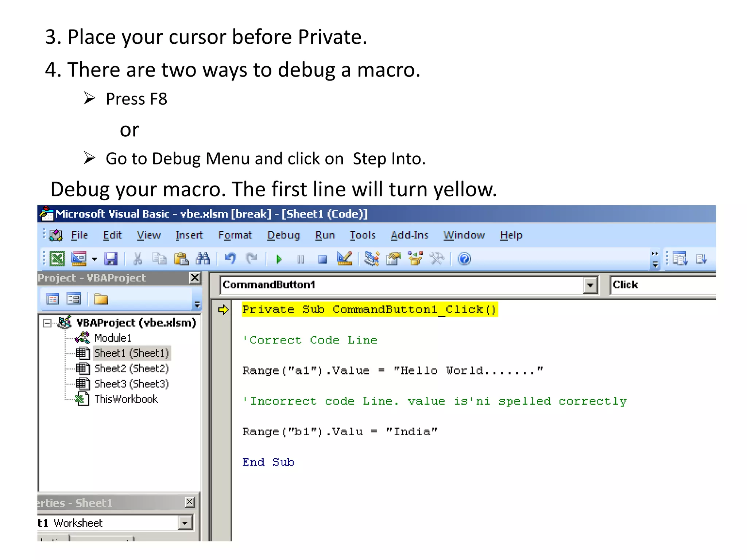Open the Project Explorer toolbar icon
This screenshot has height=560, width=747.
pyautogui.click(x=372, y=259)
